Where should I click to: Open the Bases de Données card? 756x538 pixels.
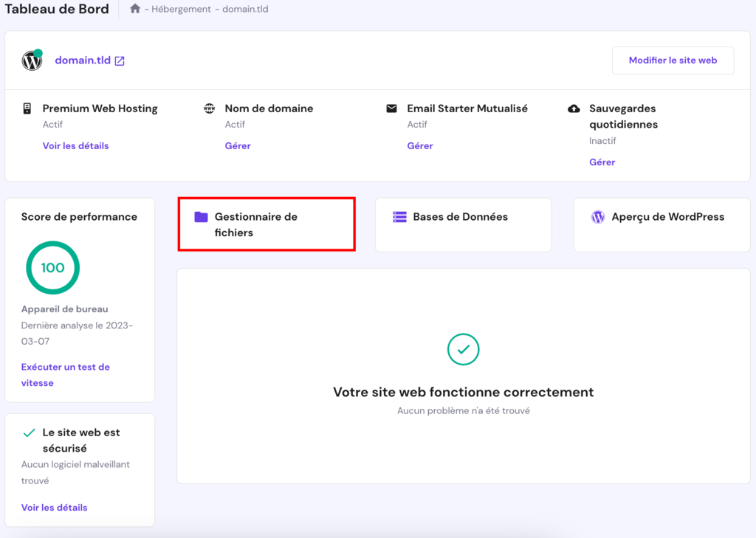[463, 224]
